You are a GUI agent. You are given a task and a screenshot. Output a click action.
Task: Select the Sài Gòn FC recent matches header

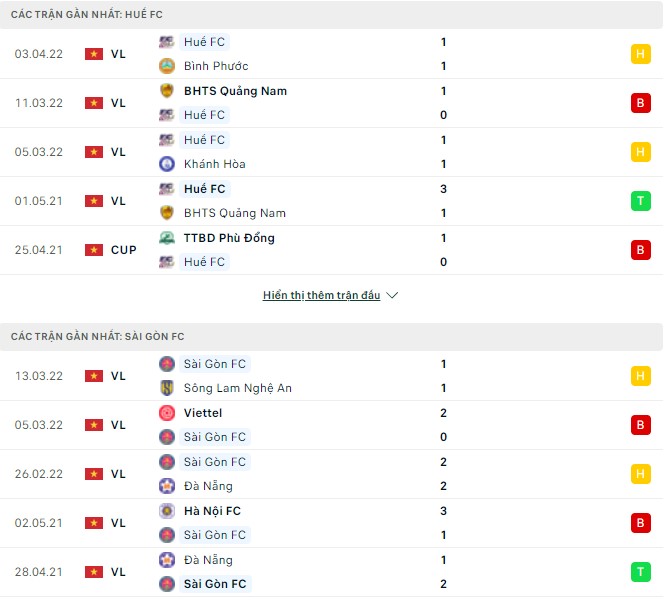pos(97,337)
